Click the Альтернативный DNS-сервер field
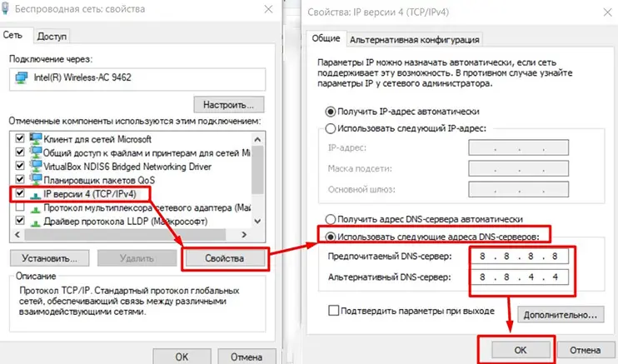This screenshot has height=364, width=618. point(518,277)
